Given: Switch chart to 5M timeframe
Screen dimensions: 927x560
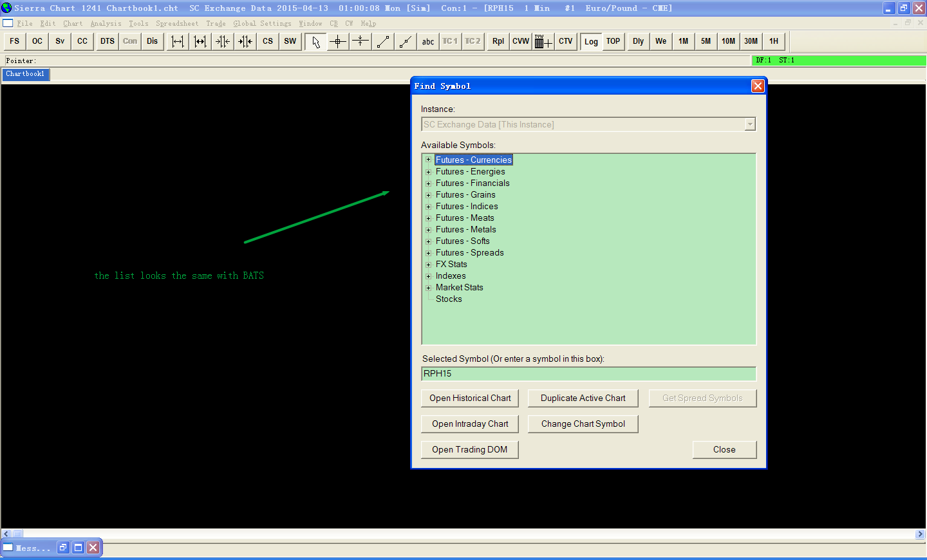Looking at the screenshot, I should point(706,41).
